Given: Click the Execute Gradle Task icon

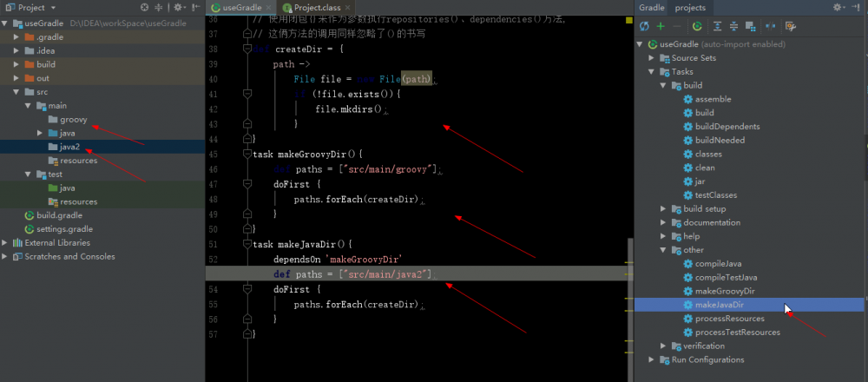Looking at the screenshot, I should click(698, 26).
